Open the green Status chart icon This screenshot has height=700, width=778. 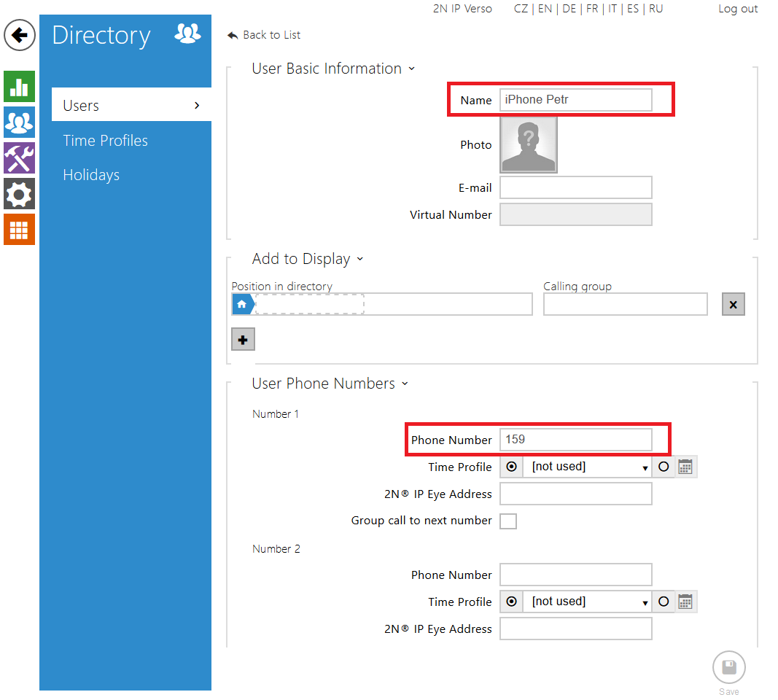click(x=19, y=87)
